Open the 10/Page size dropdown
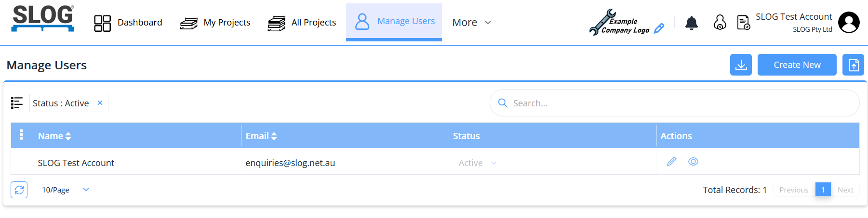Screen dimensions: 868x218 pyautogui.click(x=65, y=190)
